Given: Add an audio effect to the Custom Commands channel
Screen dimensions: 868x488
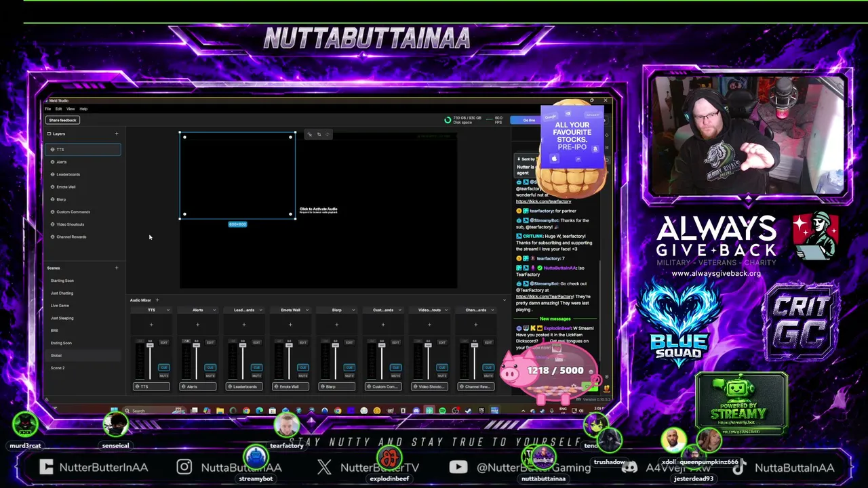Looking at the screenshot, I should coord(383,325).
